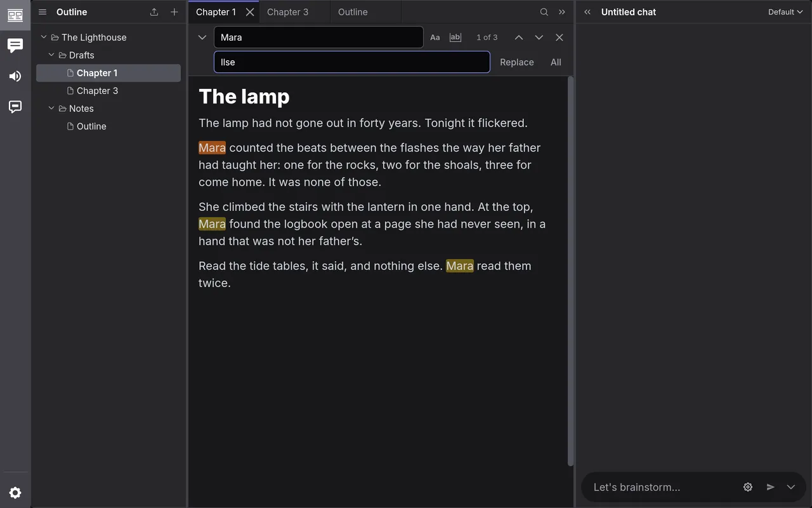This screenshot has width=812, height=508.
Task: Go to previous match with up arrow
Action: pyautogui.click(x=519, y=37)
